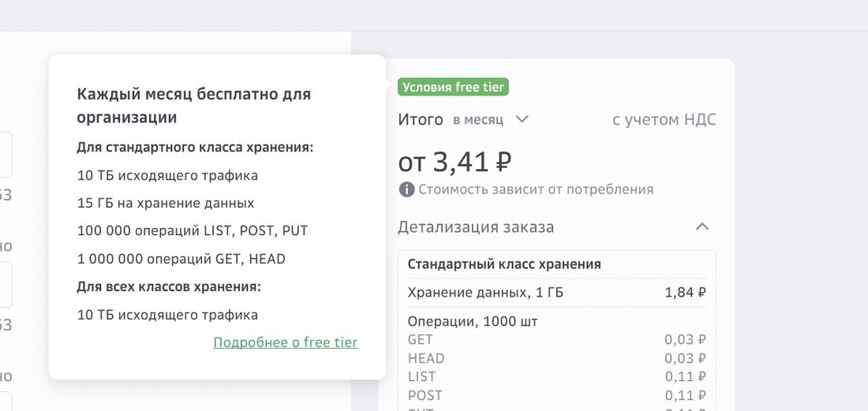Click the '1,84 ₽' storage price
Viewport: 868px width, 411px height.
click(685, 292)
